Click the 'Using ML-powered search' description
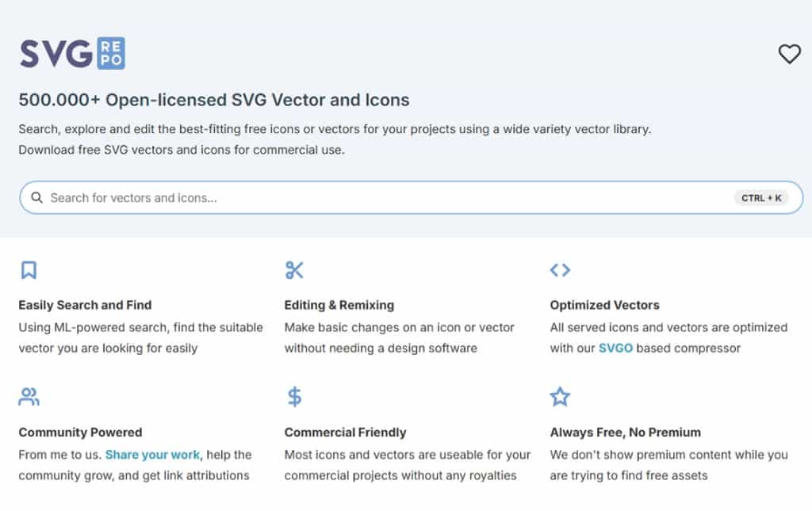 pos(141,337)
